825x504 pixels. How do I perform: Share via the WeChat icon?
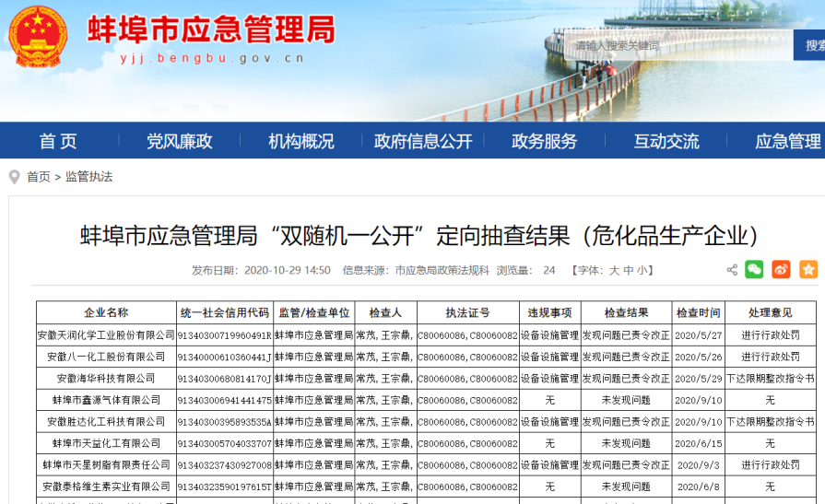[x=754, y=270]
